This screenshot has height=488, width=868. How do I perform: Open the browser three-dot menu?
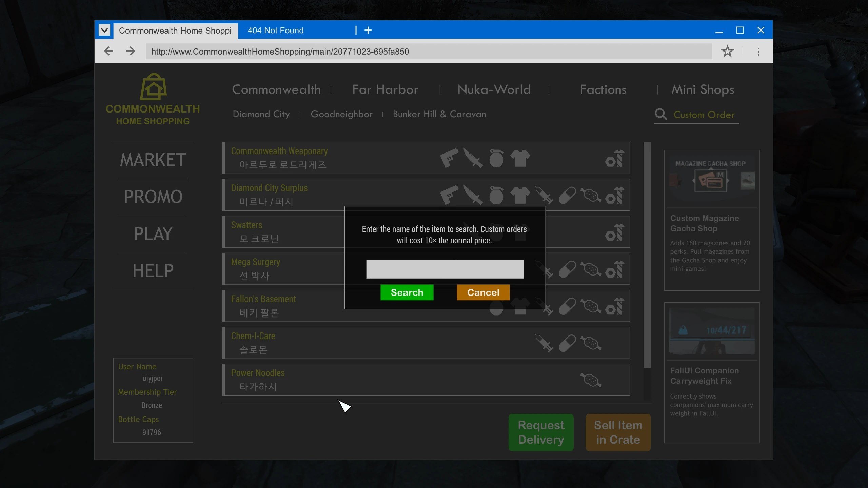pos(758,52)
